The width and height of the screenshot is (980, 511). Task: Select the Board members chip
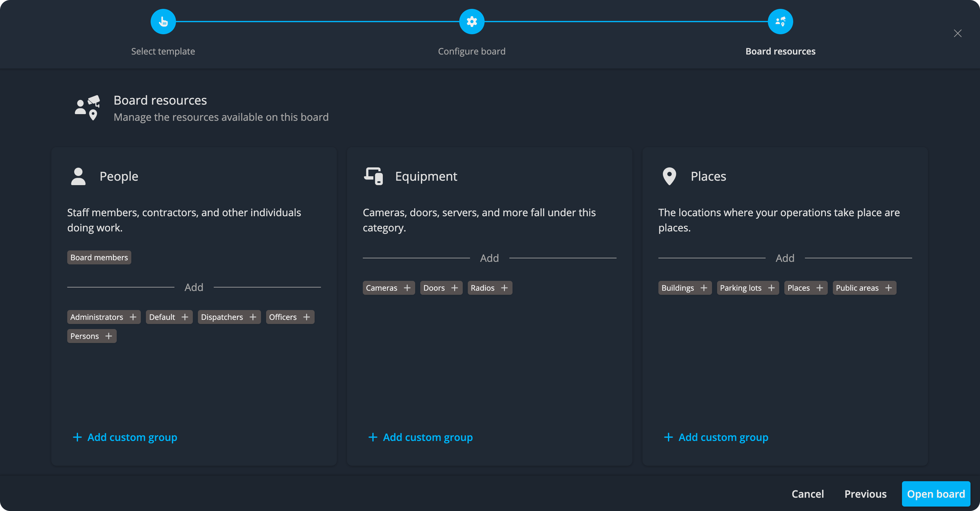(99, 257)
